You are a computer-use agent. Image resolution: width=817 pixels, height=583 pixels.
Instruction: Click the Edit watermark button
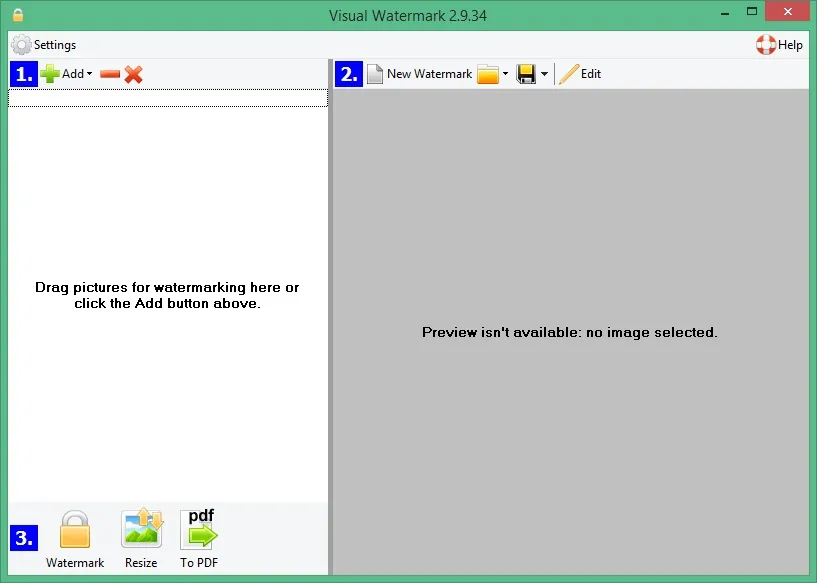(x=579, y=74)
